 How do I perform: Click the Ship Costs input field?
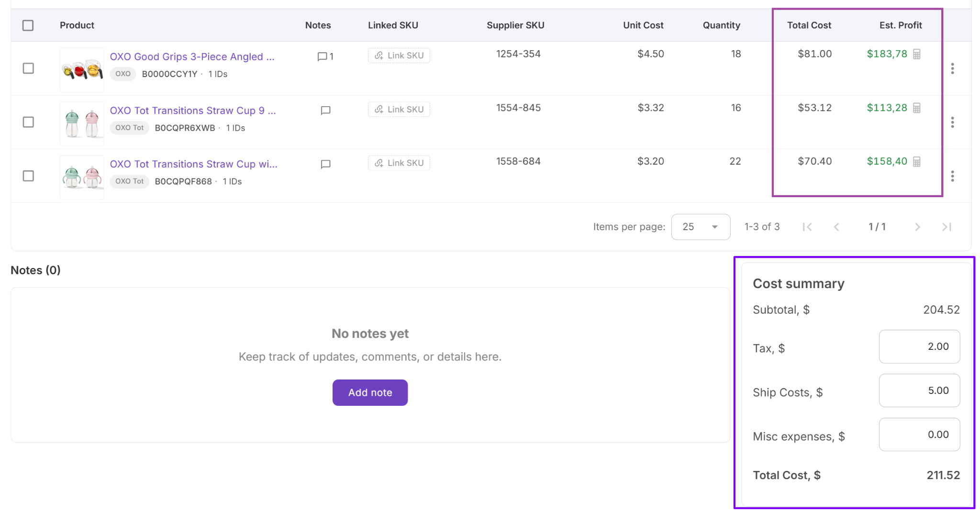pos(919,390)
